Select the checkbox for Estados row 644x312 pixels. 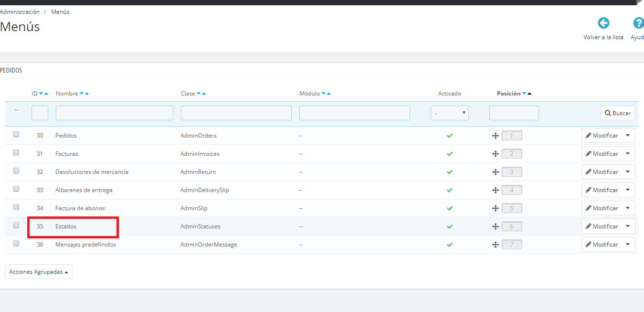[x=16, y=226]
